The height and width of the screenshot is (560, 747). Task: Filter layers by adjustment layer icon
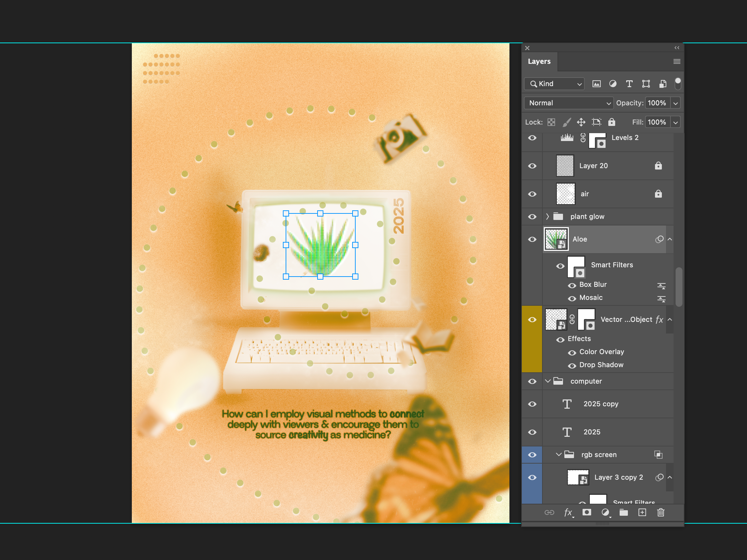click(x=613, y=84)
